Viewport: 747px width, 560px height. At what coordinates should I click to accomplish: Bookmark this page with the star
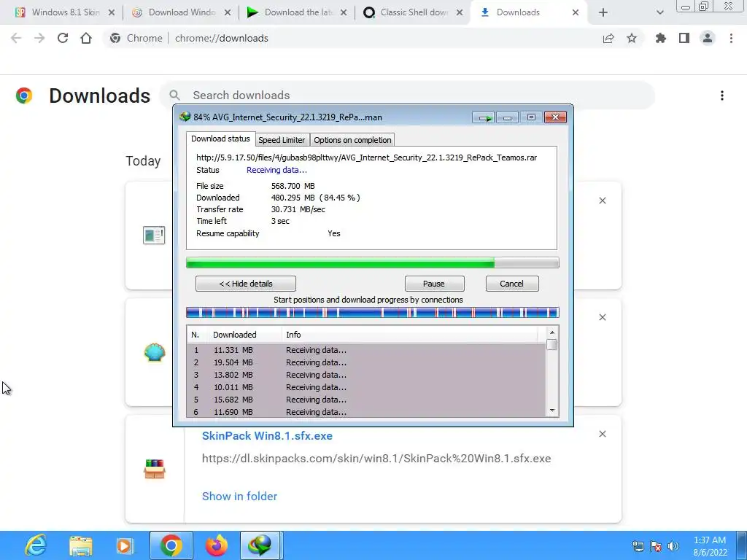point(632,38)
